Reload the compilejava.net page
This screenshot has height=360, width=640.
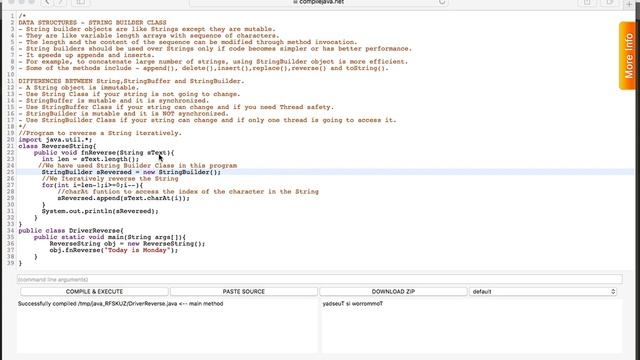[x=442, y=2]
